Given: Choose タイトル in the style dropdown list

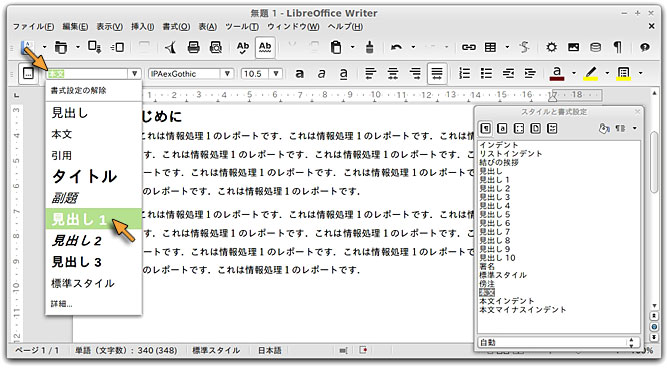Looking at the screenshot, I should tap(94, 176).
